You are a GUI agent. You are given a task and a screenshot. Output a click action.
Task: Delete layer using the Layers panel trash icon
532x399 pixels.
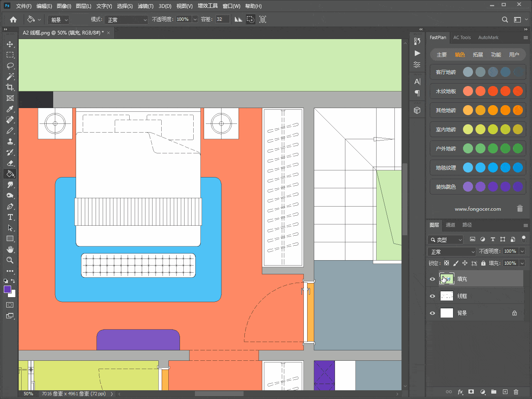click(516, 392)
